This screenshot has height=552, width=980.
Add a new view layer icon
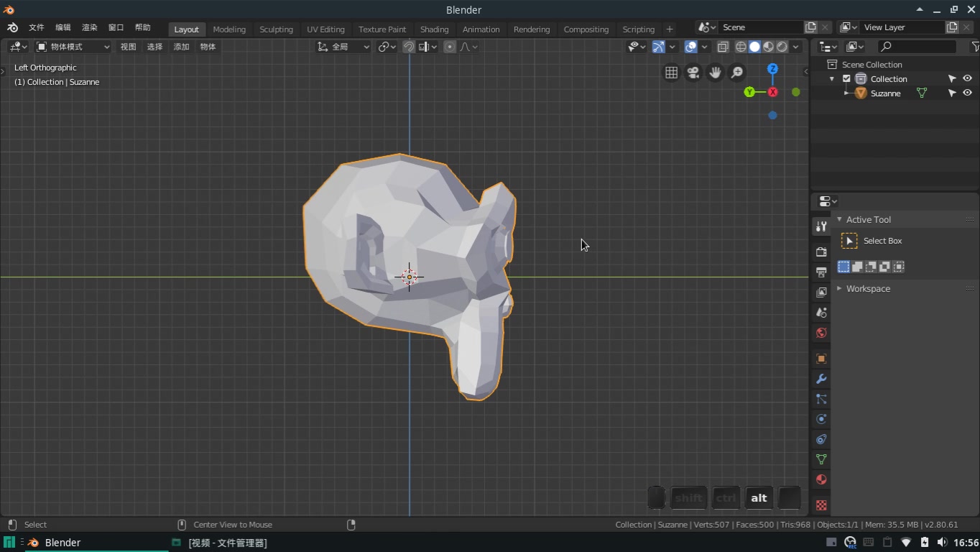(952, 27)
